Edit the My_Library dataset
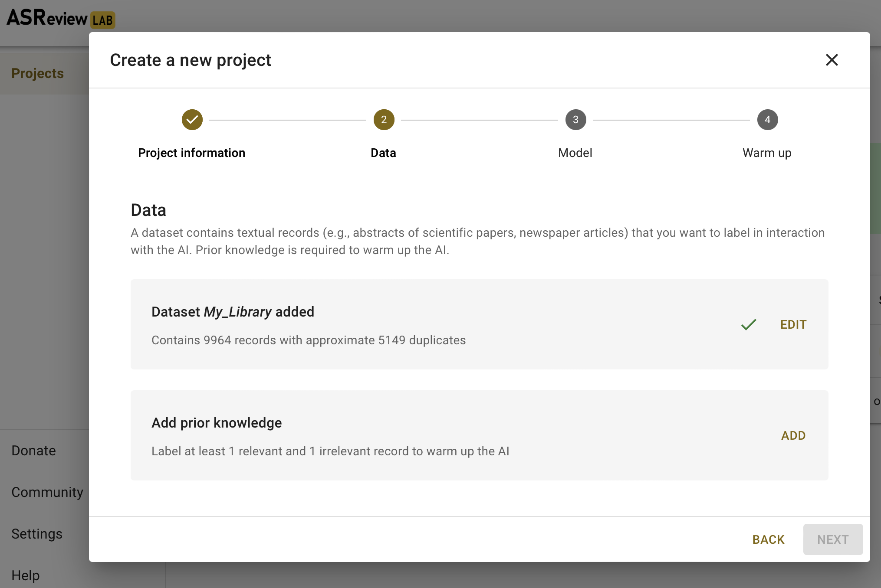 pos(793,324)
